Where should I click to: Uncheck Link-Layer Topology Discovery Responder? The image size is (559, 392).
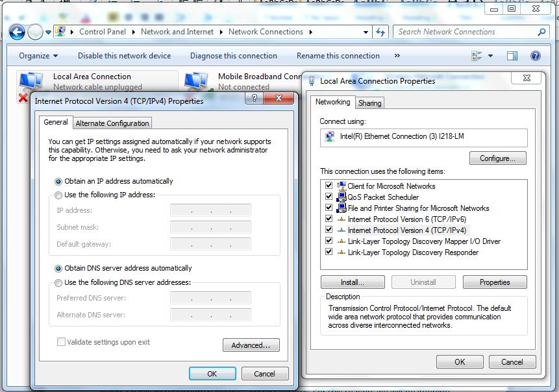coord(329,252)
